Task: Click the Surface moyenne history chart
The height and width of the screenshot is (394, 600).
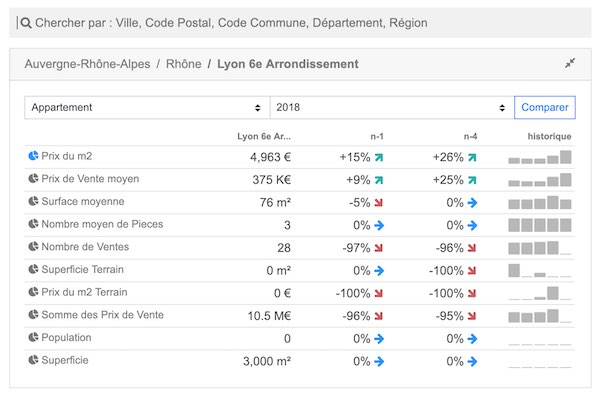Action: click(x=540, y=202)
